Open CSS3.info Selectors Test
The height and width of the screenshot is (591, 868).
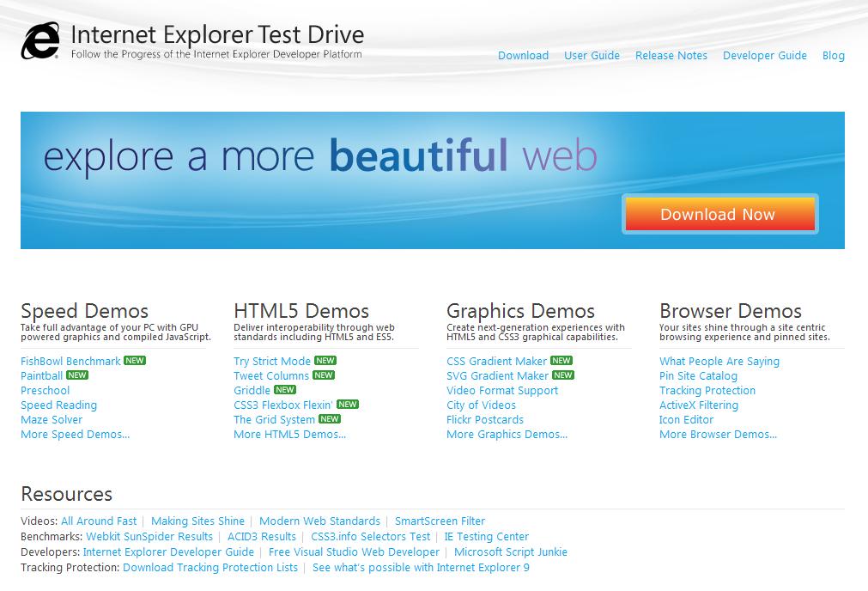pos(370,537)
